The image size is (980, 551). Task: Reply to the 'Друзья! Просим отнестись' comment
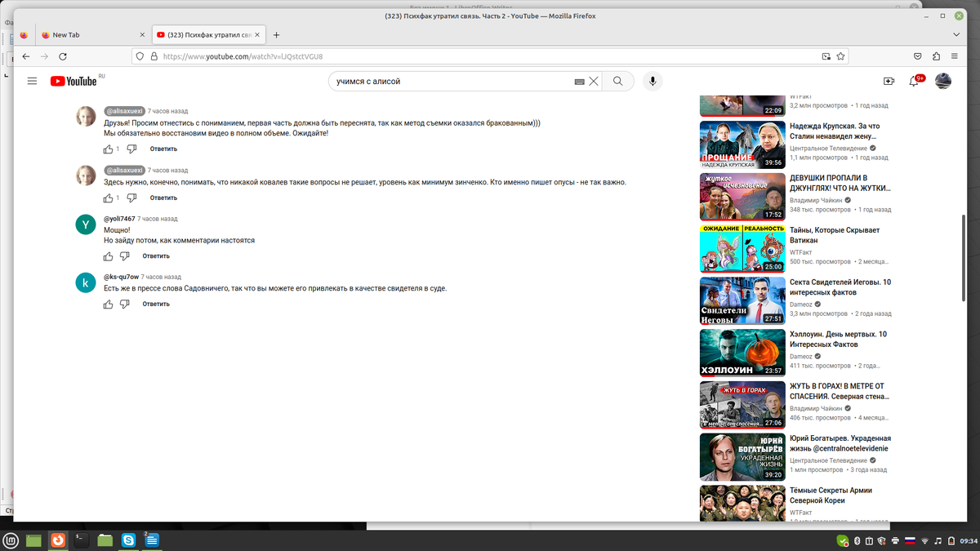[x=163, y=149]
